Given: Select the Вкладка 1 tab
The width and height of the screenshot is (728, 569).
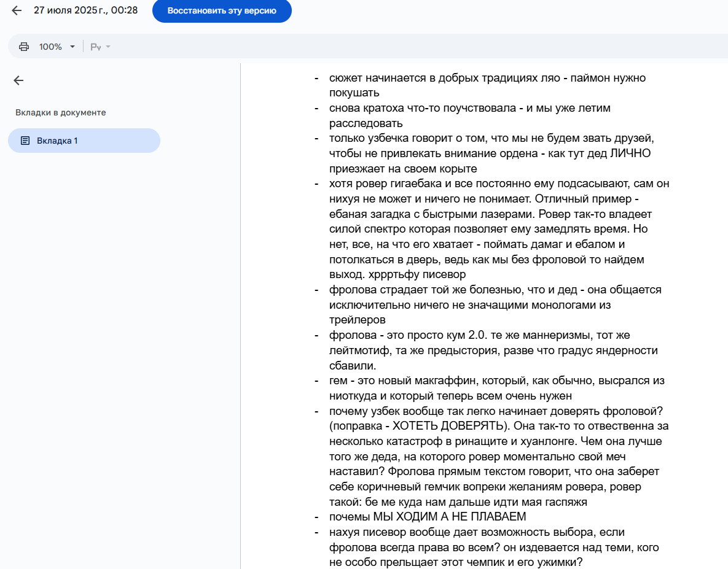Looking at the screenshot, I should click(x=84, y=141).
